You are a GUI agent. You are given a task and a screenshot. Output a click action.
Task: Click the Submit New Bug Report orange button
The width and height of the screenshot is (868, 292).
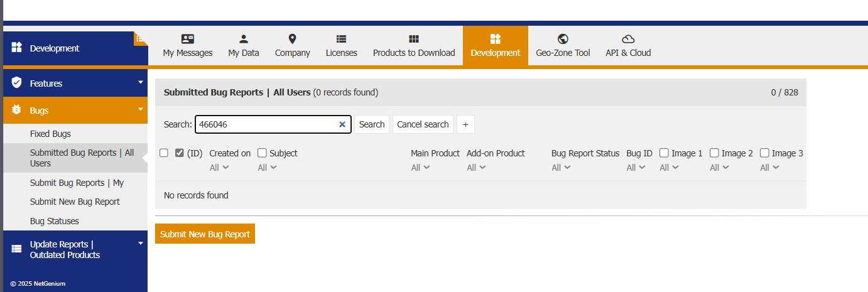[x=205, y=234]
